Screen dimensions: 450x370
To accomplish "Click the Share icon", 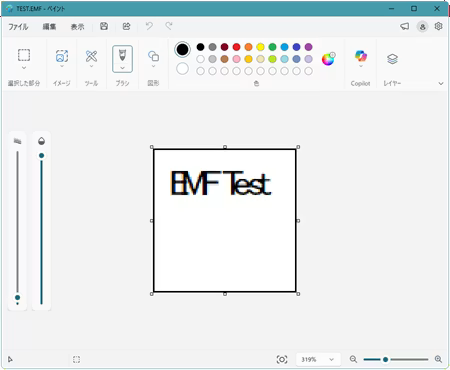I will (126, 26).
